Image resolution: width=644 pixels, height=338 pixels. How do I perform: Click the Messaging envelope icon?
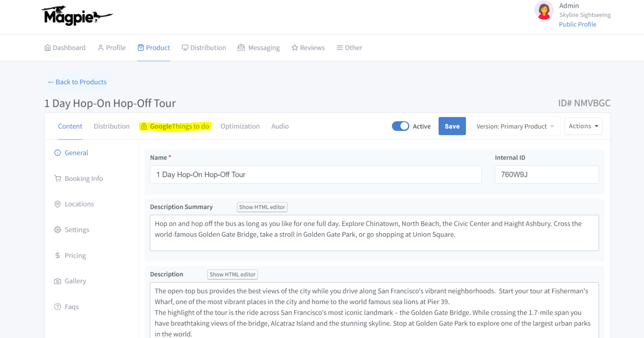241,48
